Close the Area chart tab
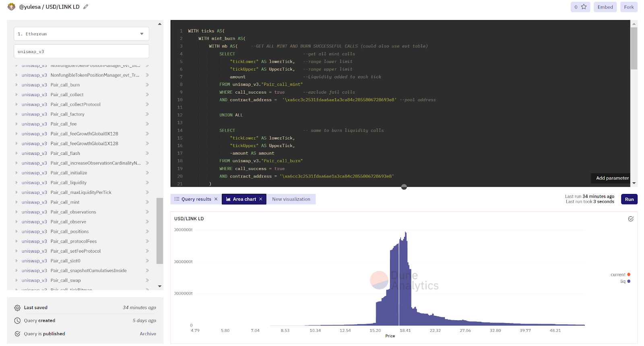 (261, 199)
